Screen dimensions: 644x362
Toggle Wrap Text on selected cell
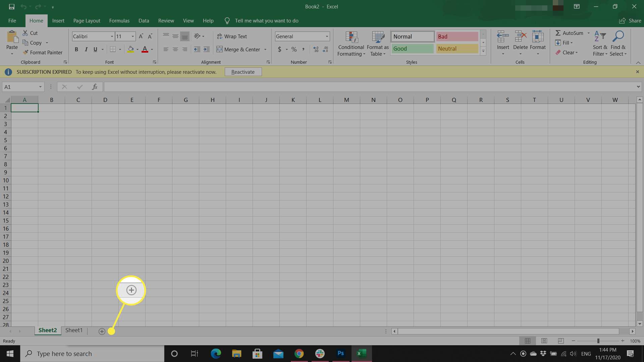coord(232,36)
